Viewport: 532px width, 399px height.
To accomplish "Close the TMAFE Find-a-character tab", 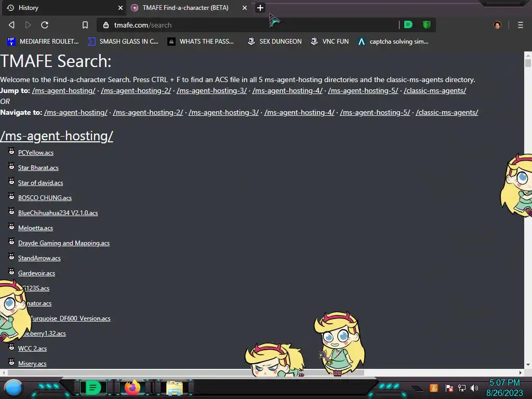I will pos(245,8).
